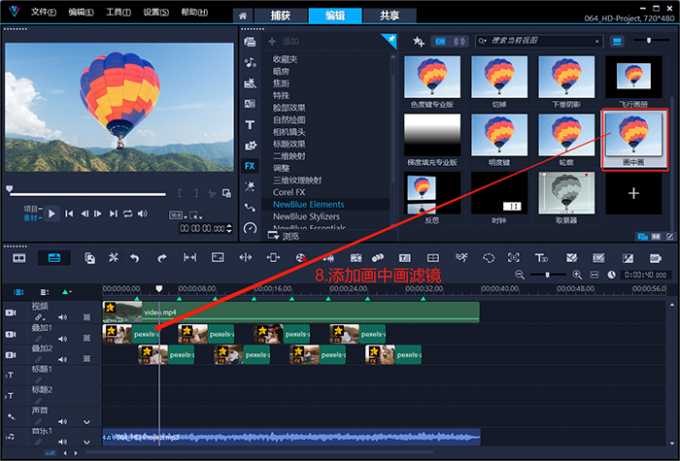Zoom in the timeline with magnifier plus
This screenshot has height=461, width=680.
pos(577,275)
